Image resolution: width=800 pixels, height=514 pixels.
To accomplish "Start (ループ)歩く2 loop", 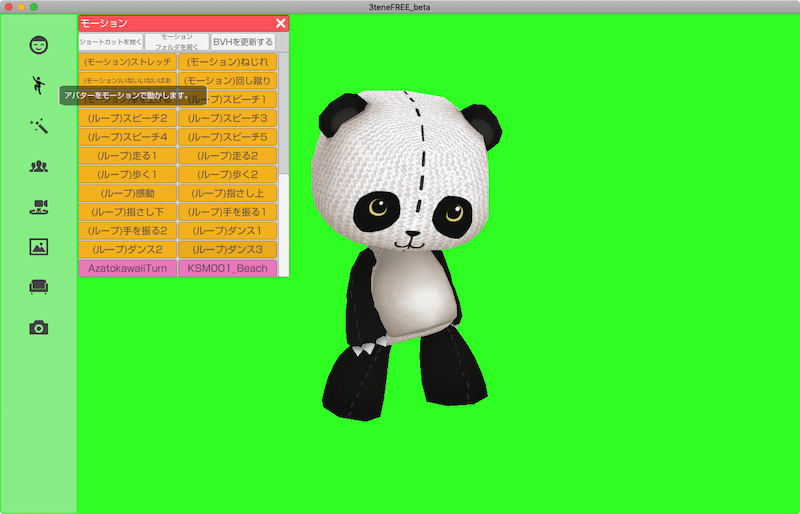I will click(x=228, y=175).
